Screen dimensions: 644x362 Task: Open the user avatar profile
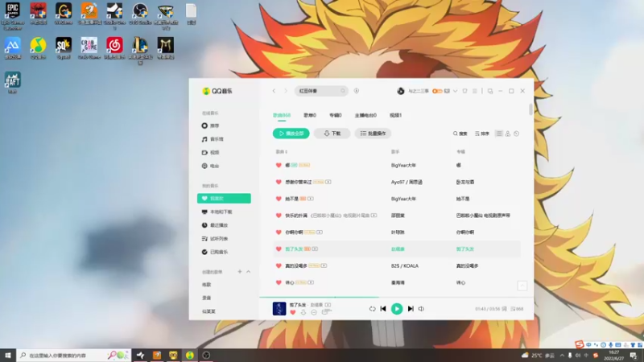point(400,91)
